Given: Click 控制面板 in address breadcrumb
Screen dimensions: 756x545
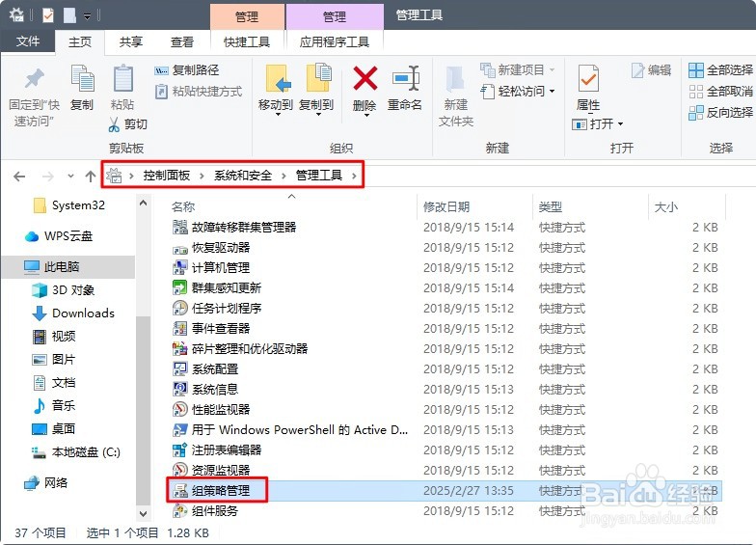Looking at the screenshot, I should 166,176.
